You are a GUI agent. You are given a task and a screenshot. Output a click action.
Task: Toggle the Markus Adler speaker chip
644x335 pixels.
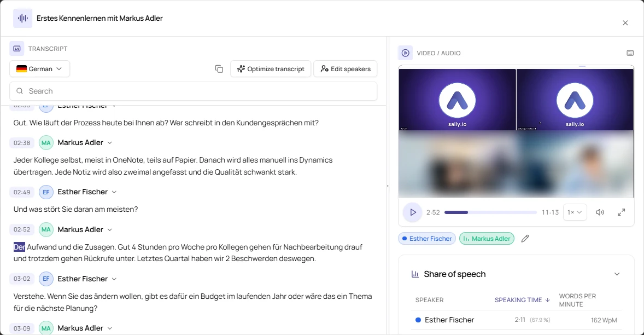[487, 239]
